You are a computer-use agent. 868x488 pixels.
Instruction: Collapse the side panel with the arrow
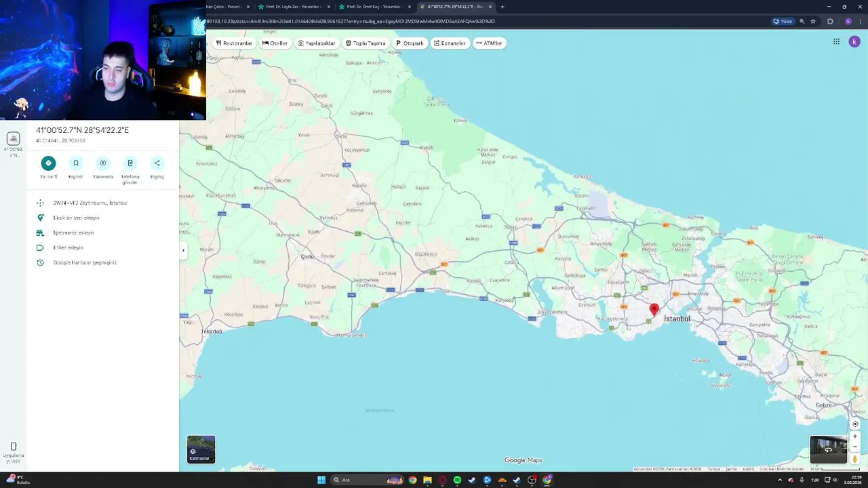pos(183,250)
